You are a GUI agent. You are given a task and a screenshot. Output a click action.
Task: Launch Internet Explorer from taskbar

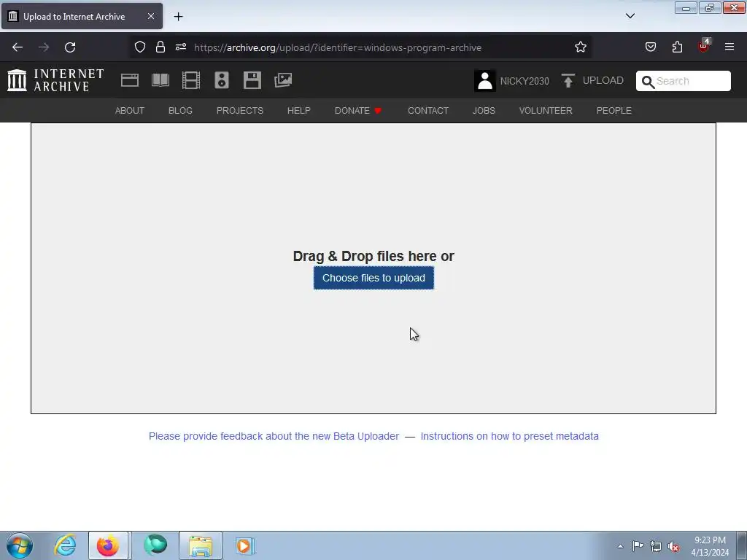65,545
